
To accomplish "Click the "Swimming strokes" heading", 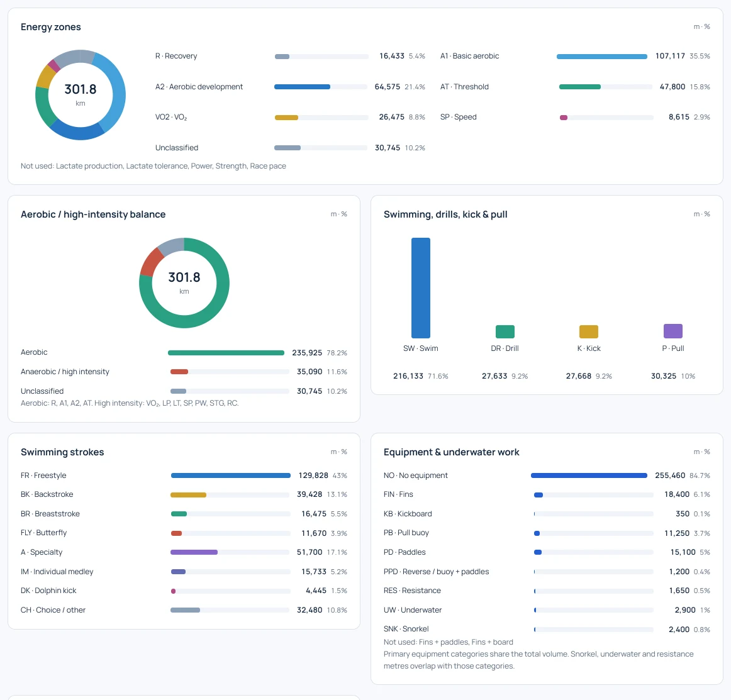I will click(62, 452).
